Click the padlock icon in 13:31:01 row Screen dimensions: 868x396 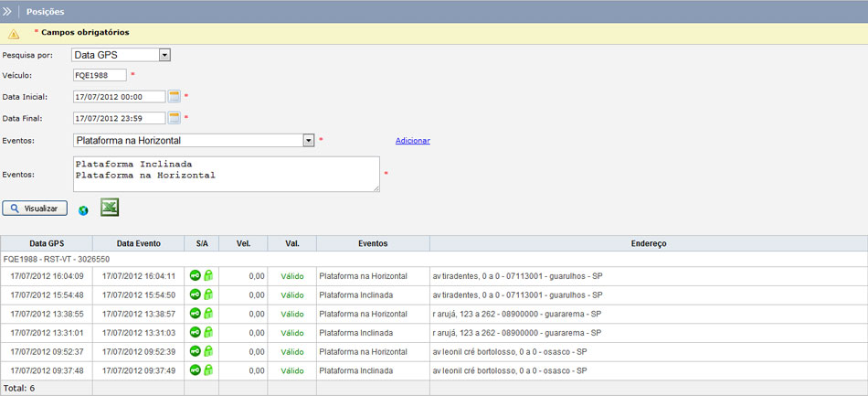[207, 333]
